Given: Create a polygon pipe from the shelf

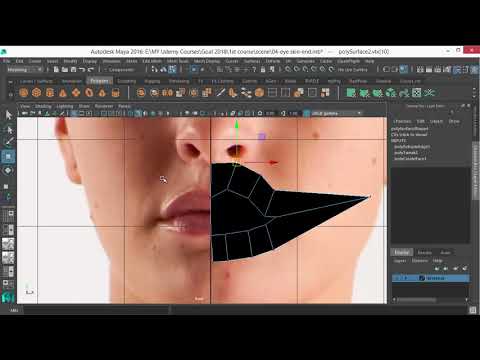Looking at the screenshot, I should [x=115, y=92].
